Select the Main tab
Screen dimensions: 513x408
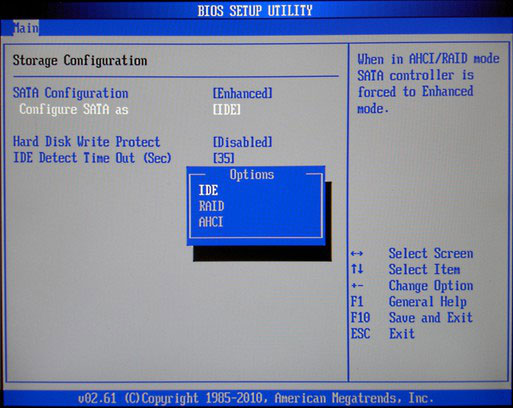(26, 28)
